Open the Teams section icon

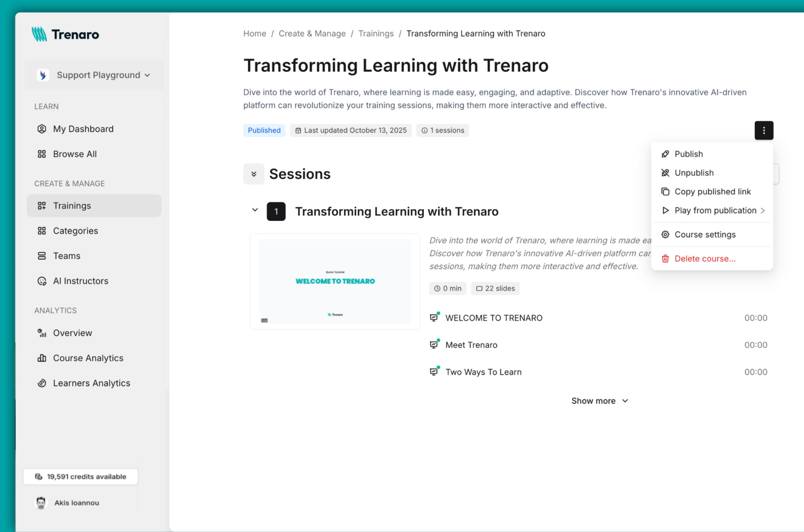(x=42, y=255)
